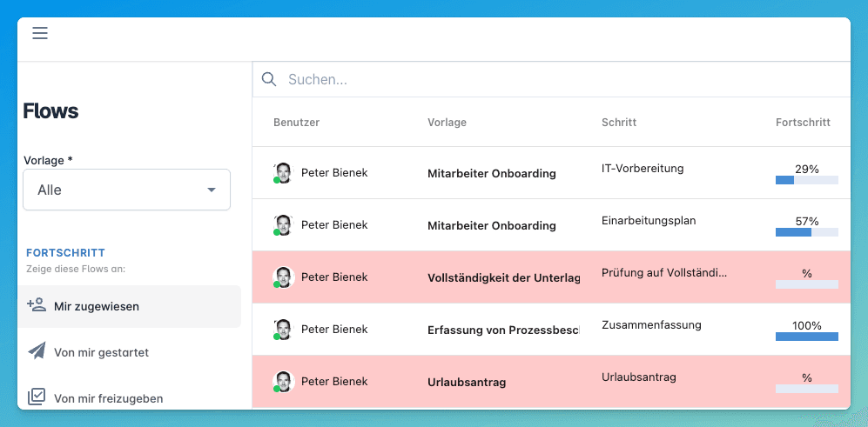Open 'Erfassung von Prozessbeschreibung' flow row

coord(503,330)
